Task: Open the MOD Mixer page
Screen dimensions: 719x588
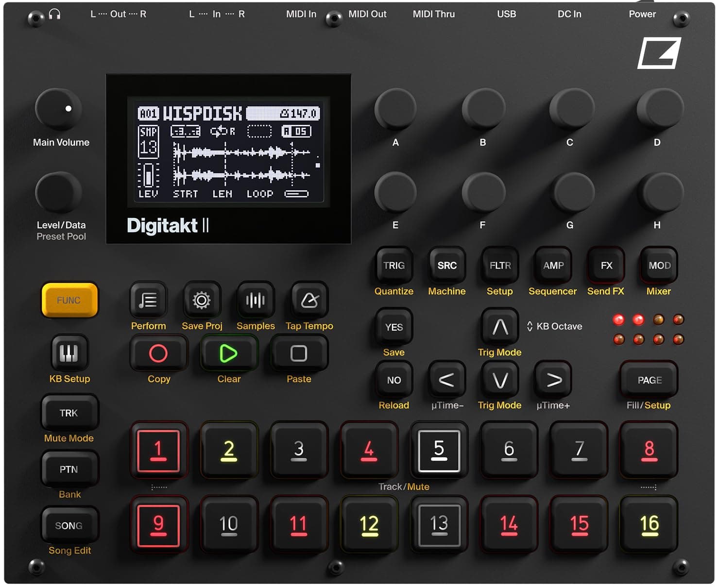Action: (658, 265)
